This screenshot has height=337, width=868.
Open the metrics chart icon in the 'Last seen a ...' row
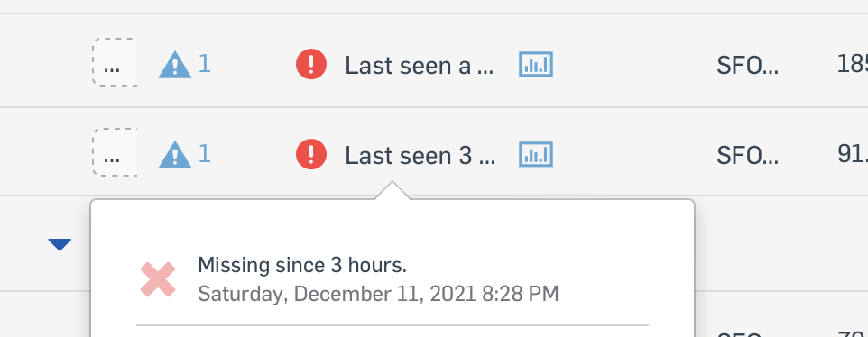(535, 64)
